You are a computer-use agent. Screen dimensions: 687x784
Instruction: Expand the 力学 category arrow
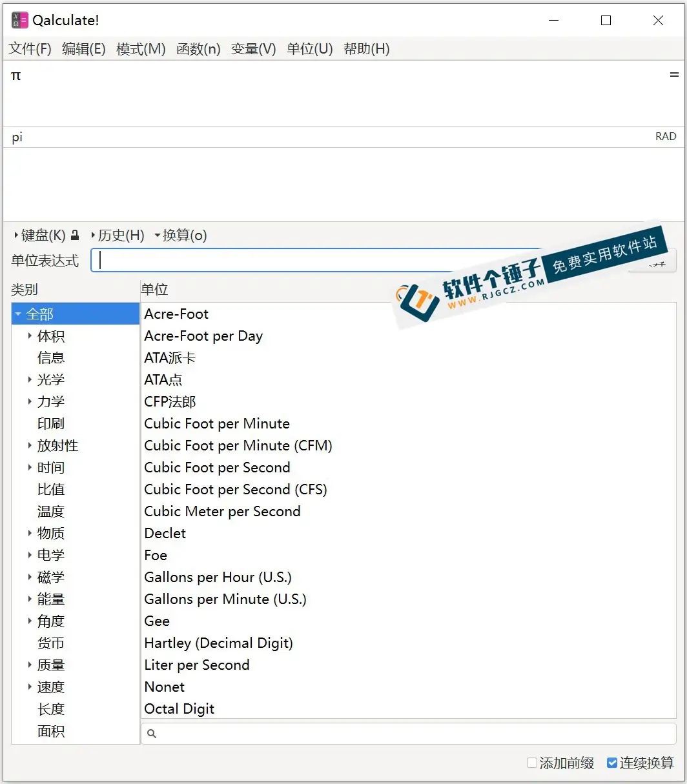point(30,401)
